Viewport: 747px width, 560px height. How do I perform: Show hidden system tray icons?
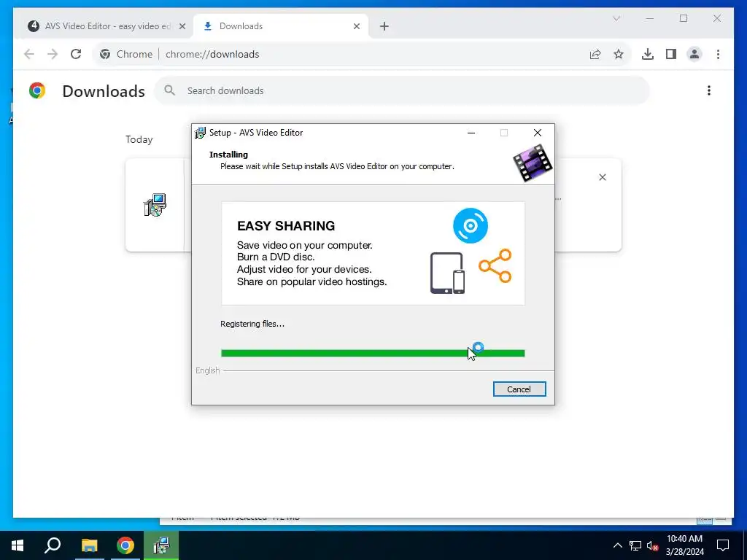point(617,545)
